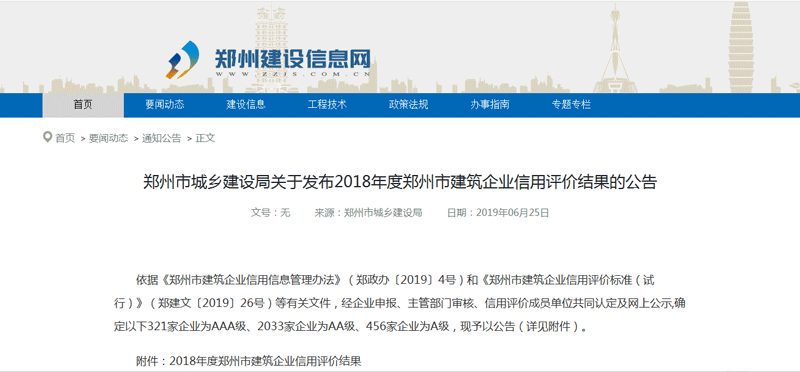
Task: Click the date 日期：2019年06月25日
Action: pyautogui.click(x=498, y=213)
